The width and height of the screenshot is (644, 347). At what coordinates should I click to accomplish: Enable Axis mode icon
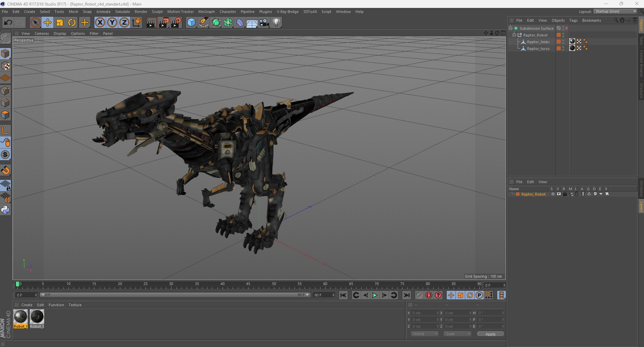click(5, 130)
